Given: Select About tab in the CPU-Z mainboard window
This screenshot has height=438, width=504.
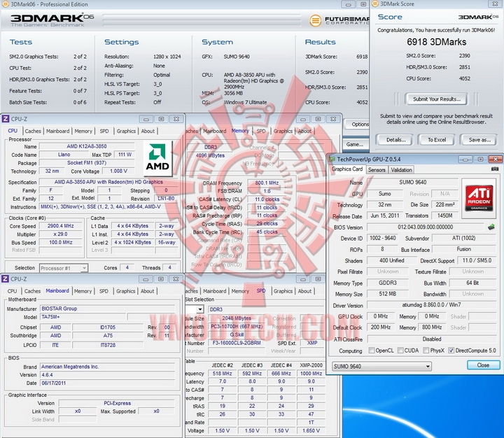Looking at the screenshot, I should pos(148,291).
